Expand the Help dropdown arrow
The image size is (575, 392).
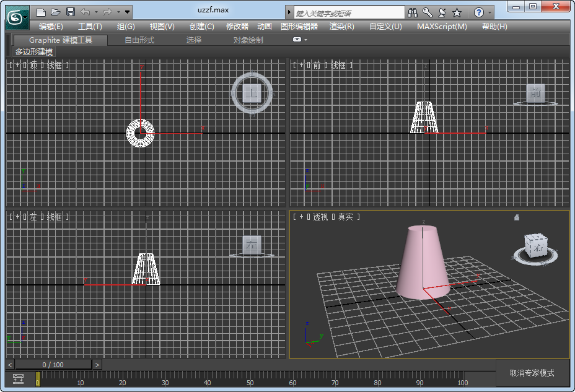pos(490,13)
